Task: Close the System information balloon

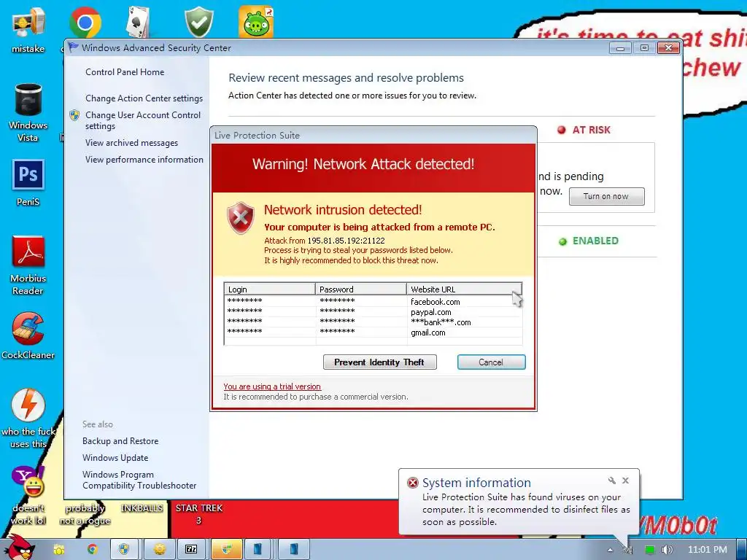Action: [625, 481]
